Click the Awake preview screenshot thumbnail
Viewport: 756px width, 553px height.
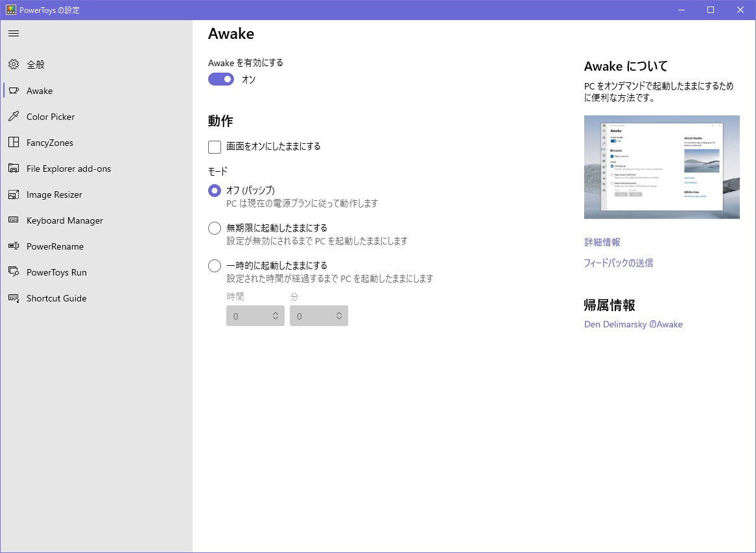[x=661, y=167]
